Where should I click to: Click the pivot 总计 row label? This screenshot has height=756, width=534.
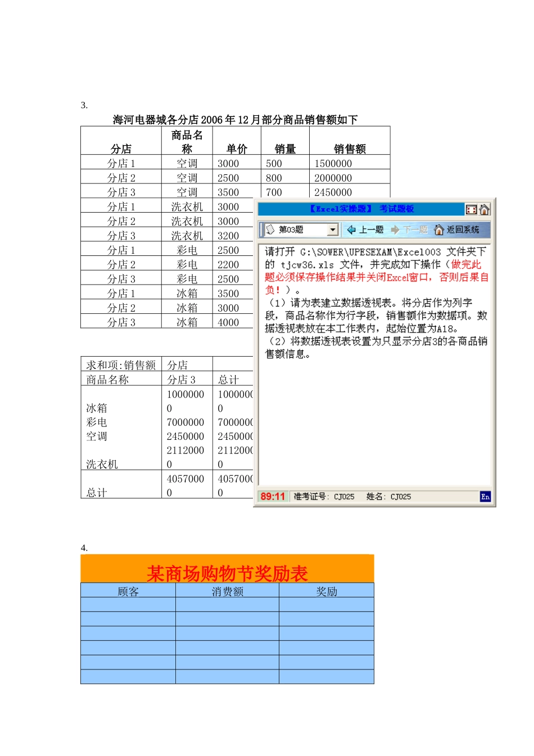point(97,493)
